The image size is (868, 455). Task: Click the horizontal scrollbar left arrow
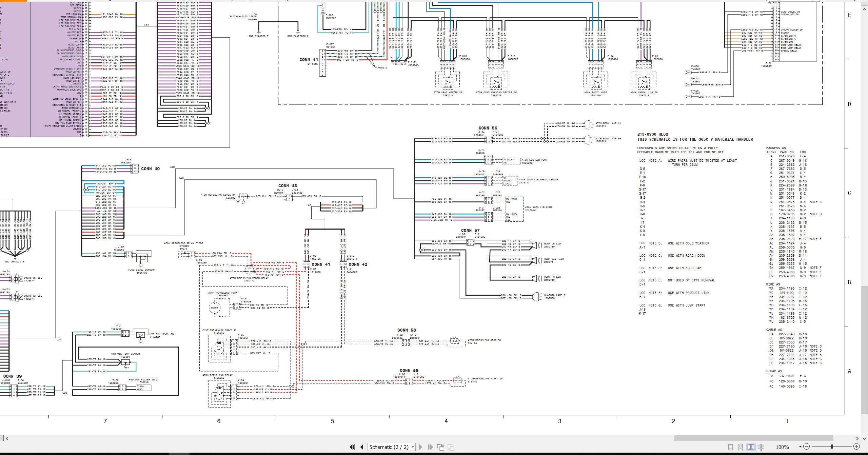[x=7, y=438]
